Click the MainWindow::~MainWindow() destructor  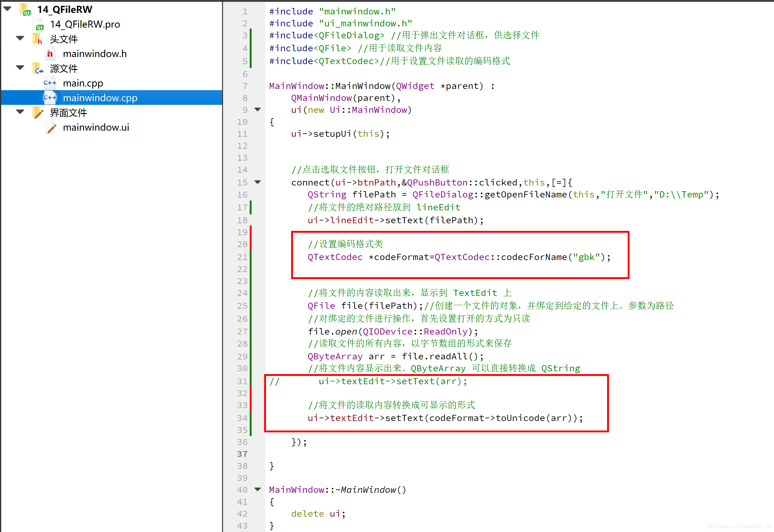(x=338, y=490)
